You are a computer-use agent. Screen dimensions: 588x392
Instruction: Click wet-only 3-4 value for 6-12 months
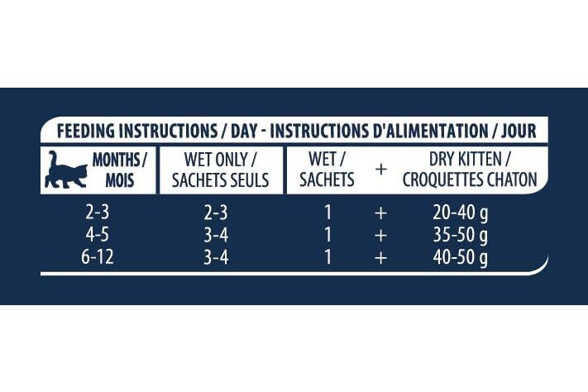pos(216,258)
